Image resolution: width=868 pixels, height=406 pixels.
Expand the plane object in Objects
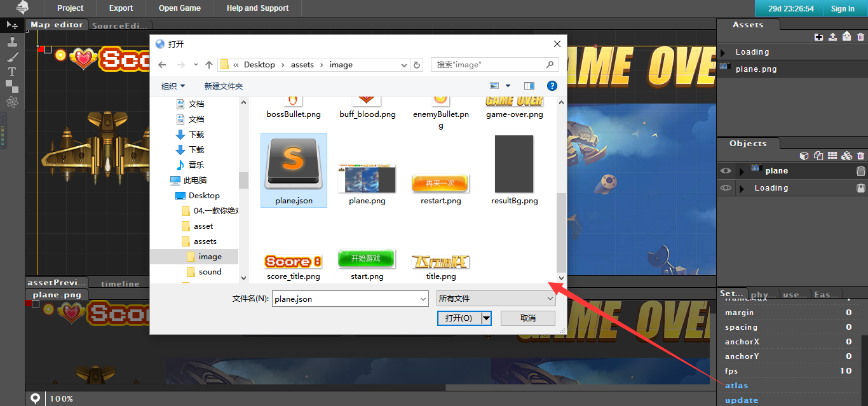[741, 171]
